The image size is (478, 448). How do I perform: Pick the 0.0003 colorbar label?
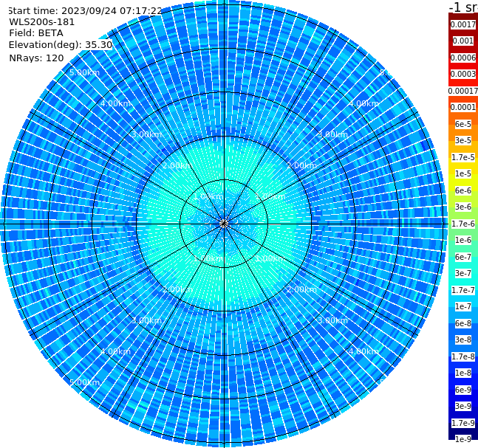[x=463, y=74]
